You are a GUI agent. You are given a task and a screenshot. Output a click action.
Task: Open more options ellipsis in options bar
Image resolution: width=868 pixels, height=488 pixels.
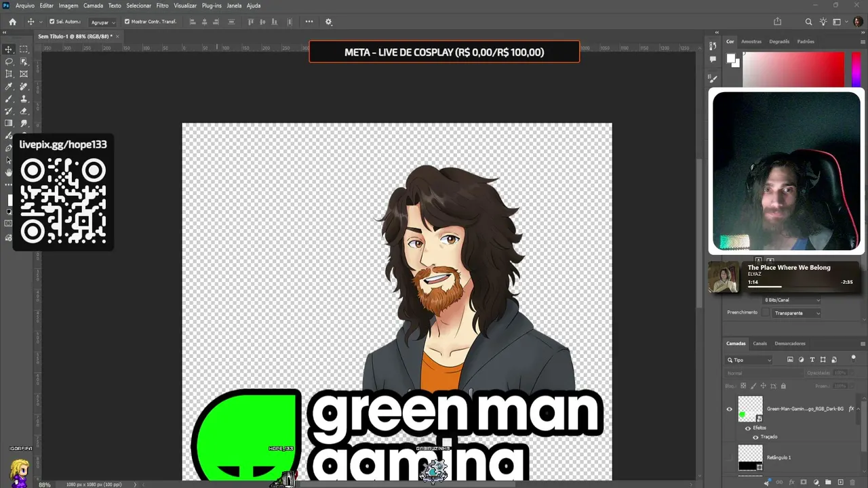(310, 22)
